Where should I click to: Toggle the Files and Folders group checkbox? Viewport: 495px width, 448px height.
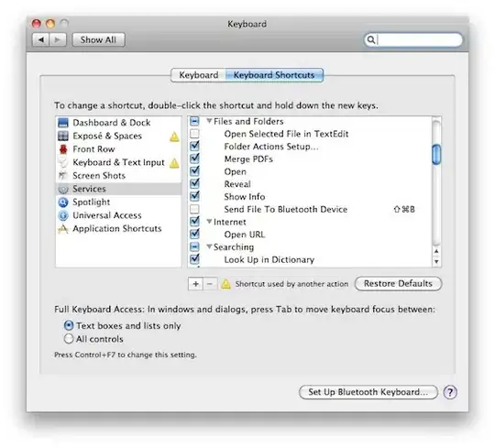[194, 121]
